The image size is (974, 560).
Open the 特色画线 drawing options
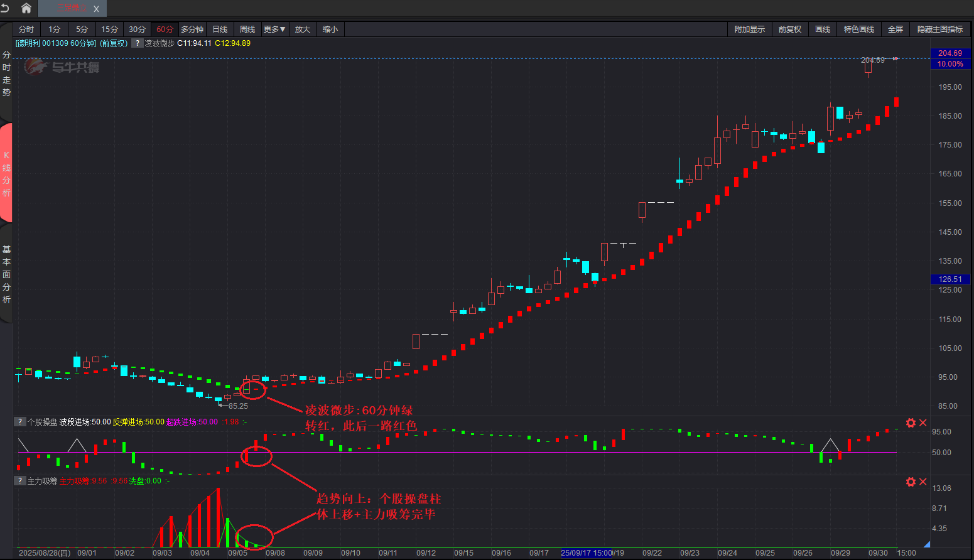(858, 30)
